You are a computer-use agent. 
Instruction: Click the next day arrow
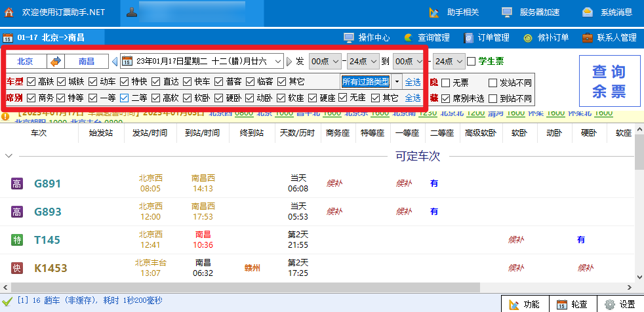tap(289, 62)
